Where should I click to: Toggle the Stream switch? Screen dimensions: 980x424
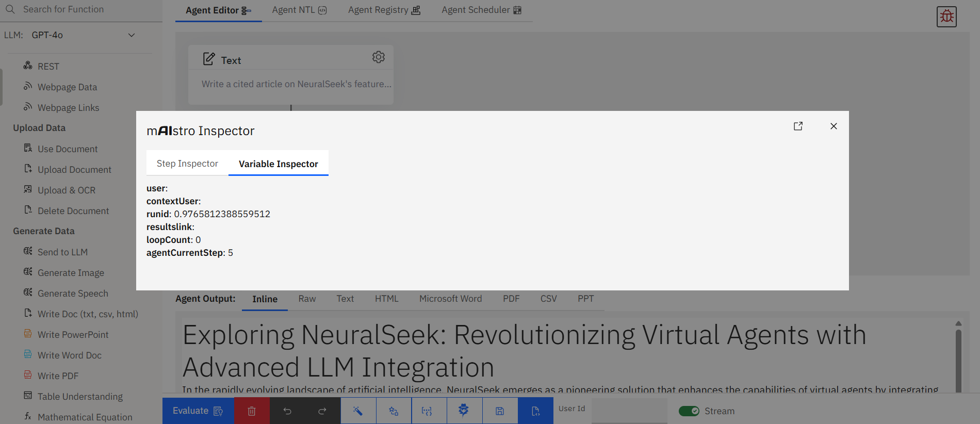689,411
